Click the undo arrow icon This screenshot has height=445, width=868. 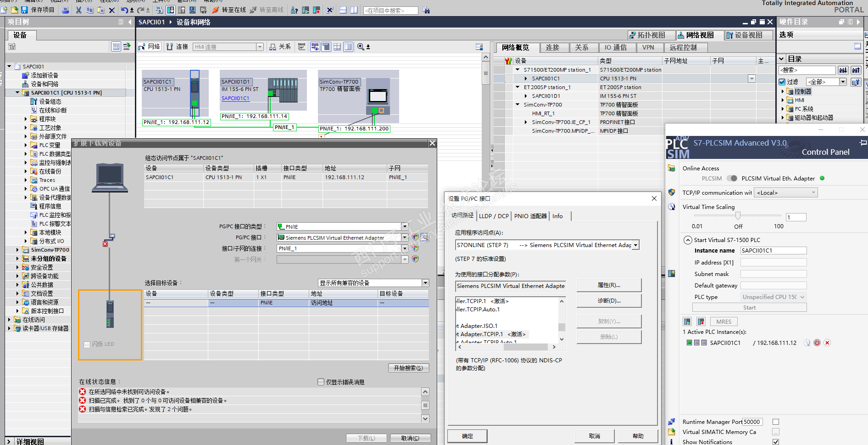pyautogui.click(x=124, y=10)
